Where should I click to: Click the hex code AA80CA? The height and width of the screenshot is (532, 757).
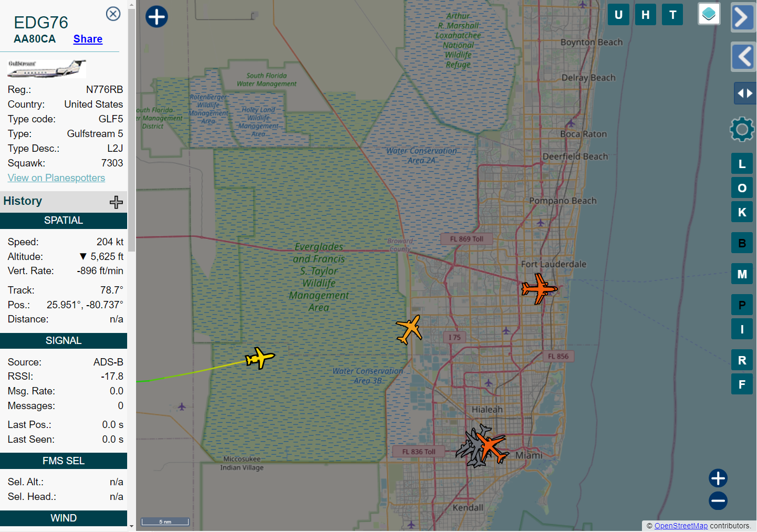35,39
